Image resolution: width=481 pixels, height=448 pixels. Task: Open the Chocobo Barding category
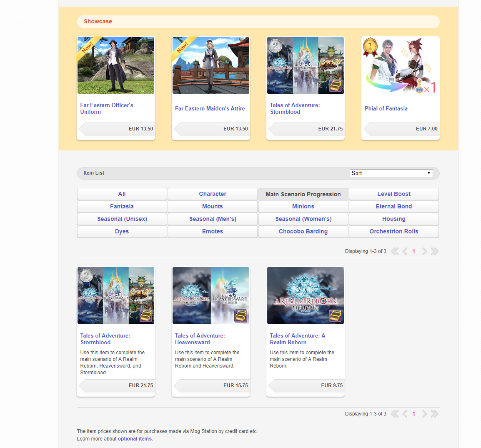[x=303, y=232]
